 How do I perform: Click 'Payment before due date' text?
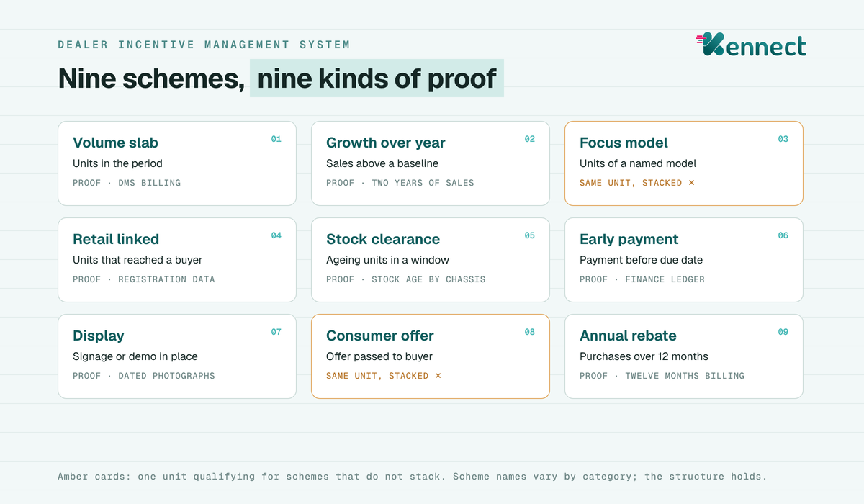click(x=641, y=260)
